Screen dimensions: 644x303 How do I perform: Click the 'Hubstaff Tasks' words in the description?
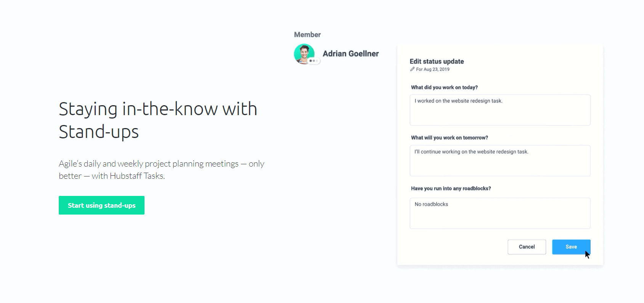137,176
